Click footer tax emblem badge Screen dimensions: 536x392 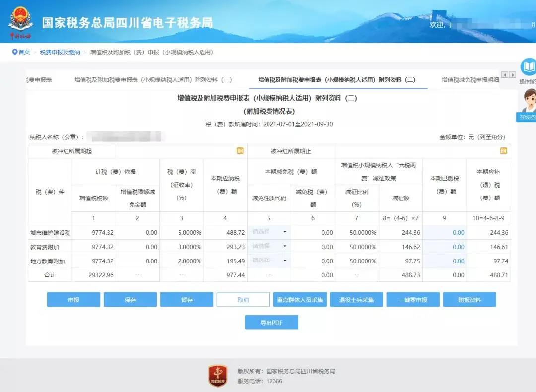[x=218, y=376]
